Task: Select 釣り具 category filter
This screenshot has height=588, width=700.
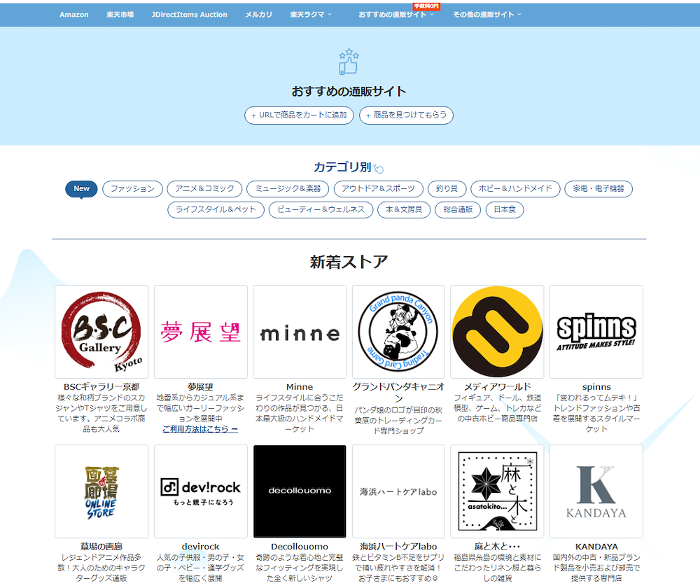Action: pos(447,189)
